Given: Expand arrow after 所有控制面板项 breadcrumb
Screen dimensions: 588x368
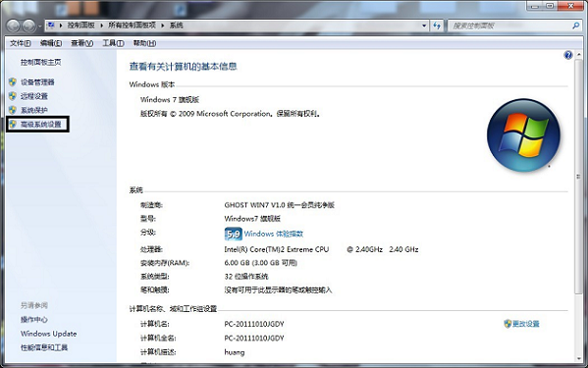Looking at the screenshot, I should (x=163, y=26).
